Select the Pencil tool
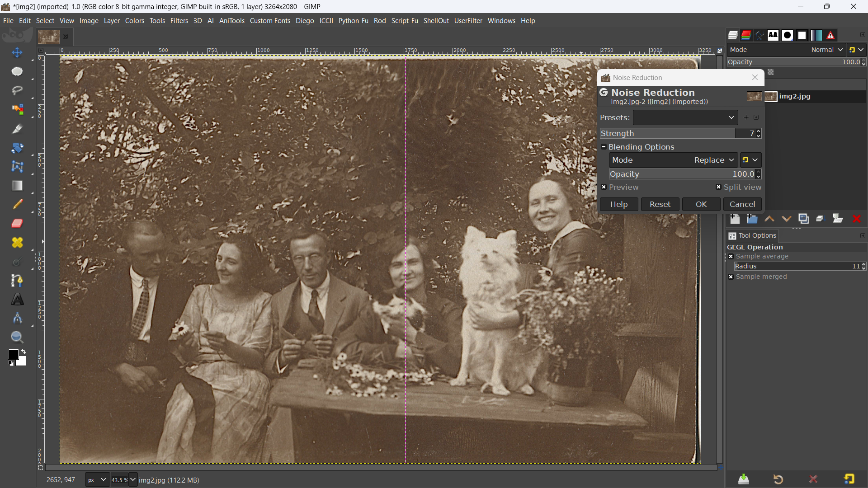This screenshot has height=488, width=868. [17, 205]
